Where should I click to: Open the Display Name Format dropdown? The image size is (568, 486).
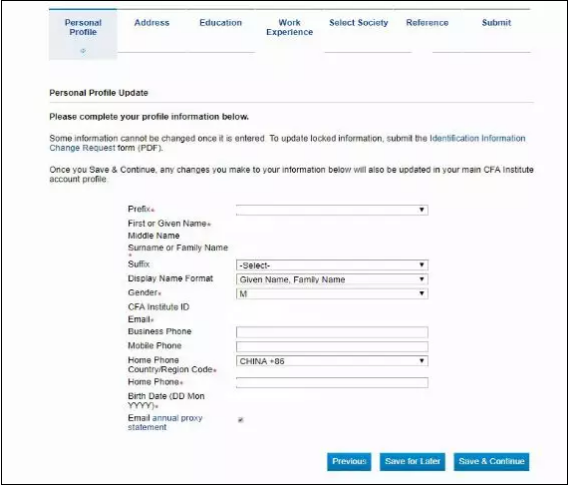tap(332, 279)
